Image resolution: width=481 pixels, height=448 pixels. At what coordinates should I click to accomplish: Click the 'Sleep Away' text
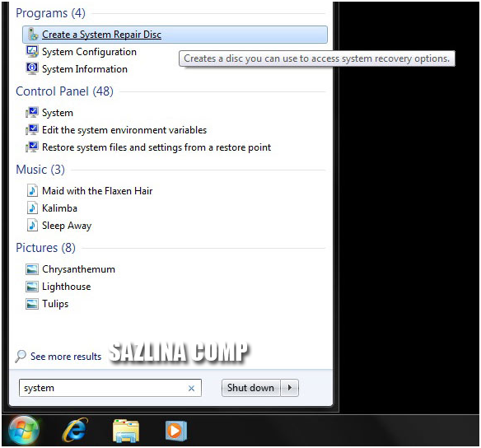[x=67, y=226]
